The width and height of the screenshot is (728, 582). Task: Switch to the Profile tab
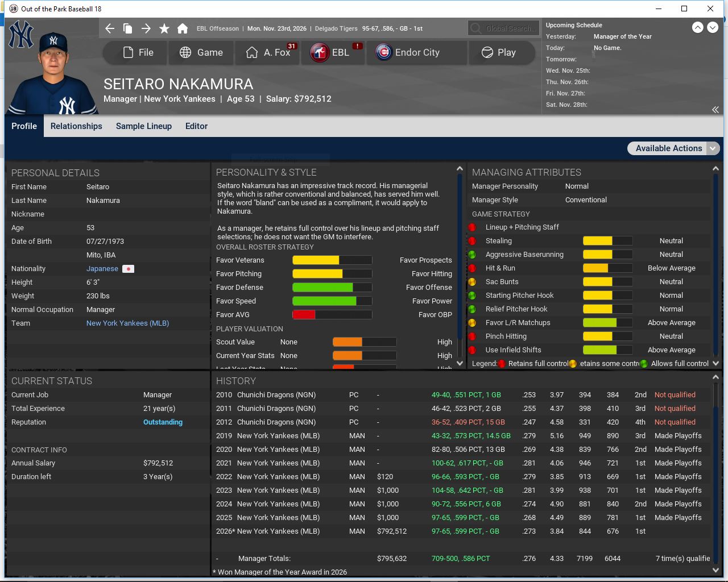[24, 126]
